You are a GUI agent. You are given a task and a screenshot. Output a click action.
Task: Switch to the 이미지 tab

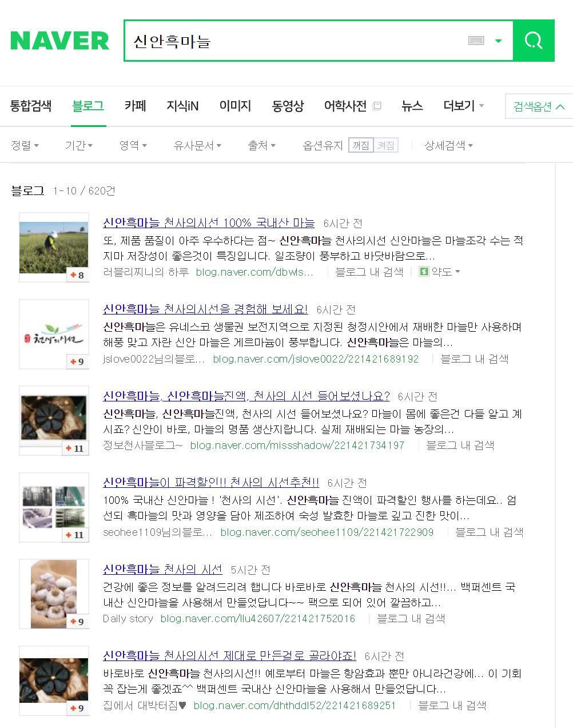pos(235,106)
